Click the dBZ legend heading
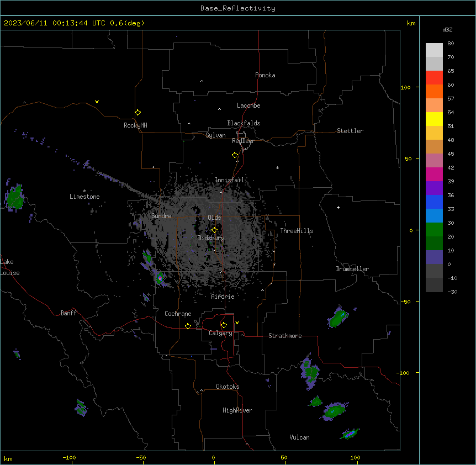This screenshot has height=465, width=476. click(447, 29)
